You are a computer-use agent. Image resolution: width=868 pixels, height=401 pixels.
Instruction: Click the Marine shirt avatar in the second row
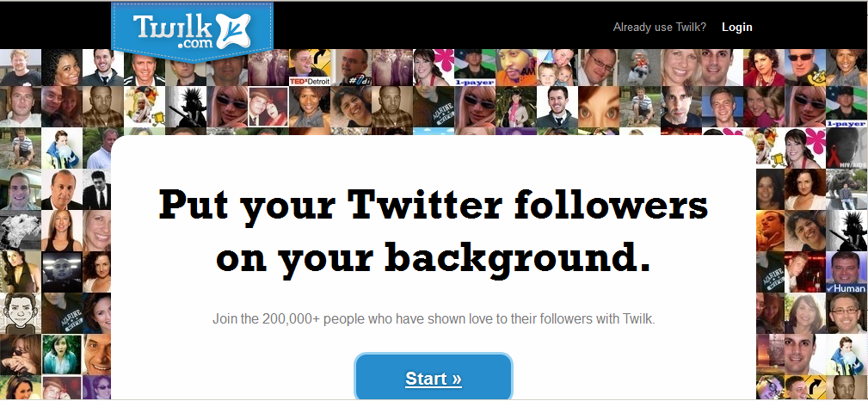(434, 107)
